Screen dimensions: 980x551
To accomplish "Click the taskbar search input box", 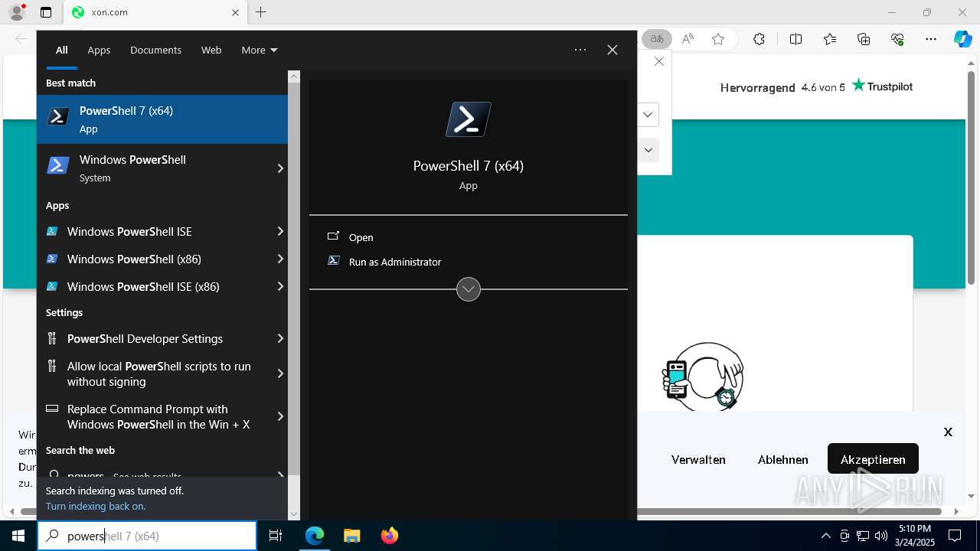I will [x=147, y=536].
